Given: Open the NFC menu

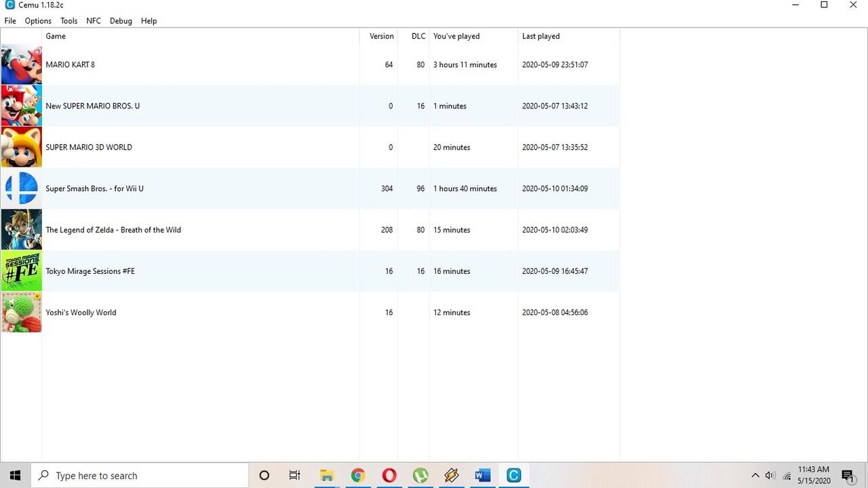Looking at the screenshot, I should pos(94,21).
